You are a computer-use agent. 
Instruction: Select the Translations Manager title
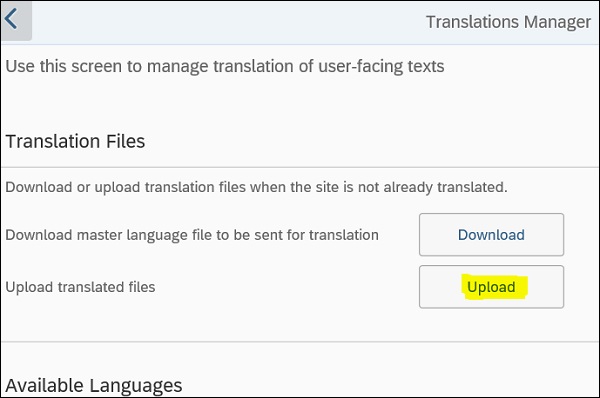point(509,22)
